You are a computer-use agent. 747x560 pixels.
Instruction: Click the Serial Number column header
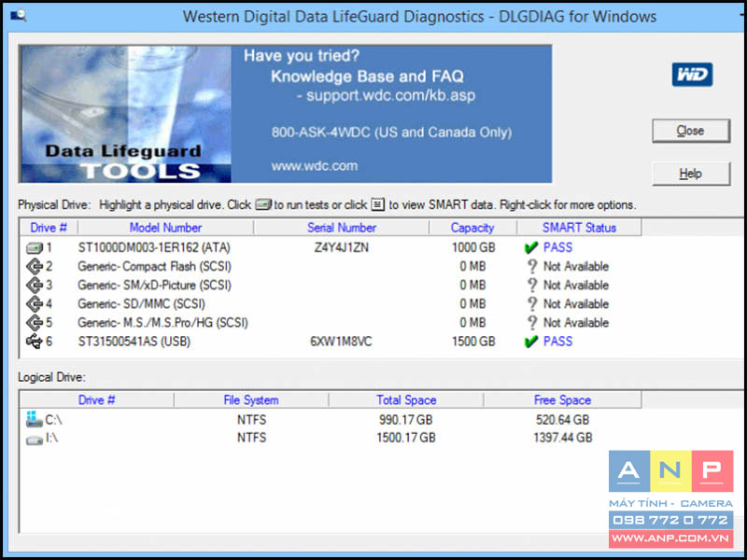pyautogui.click(x=342, y=228)
